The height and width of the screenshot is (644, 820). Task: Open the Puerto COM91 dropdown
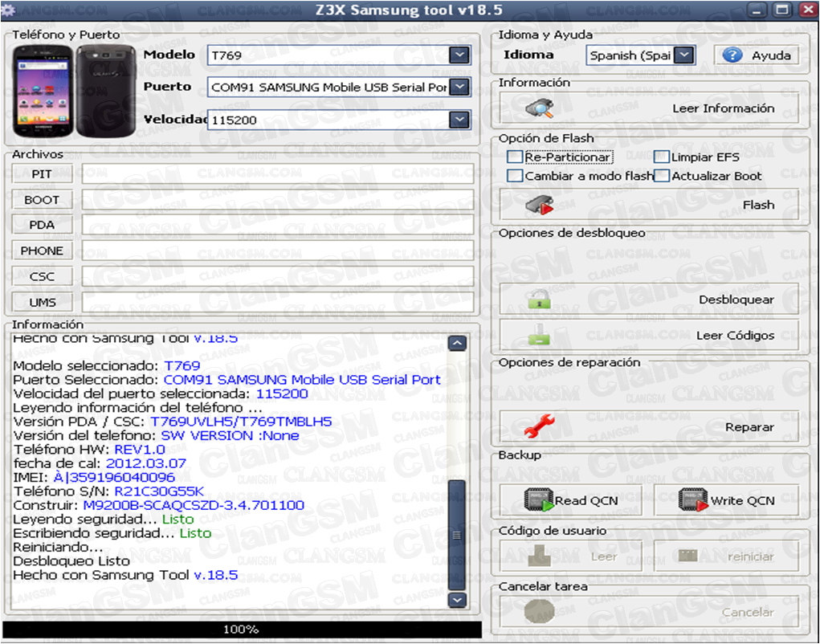pos(459,87)
